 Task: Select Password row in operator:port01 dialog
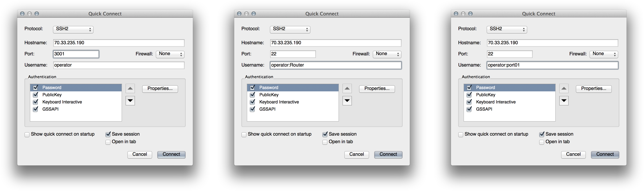click(x=509, y=88)
